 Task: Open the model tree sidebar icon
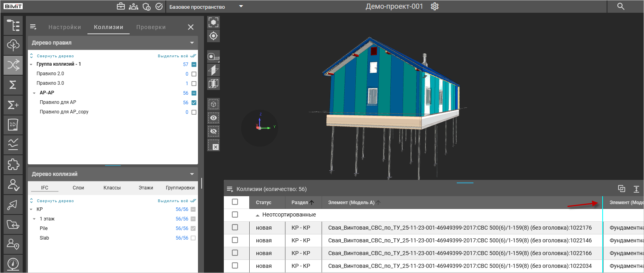pyautogui.click(x=13, y=25)
